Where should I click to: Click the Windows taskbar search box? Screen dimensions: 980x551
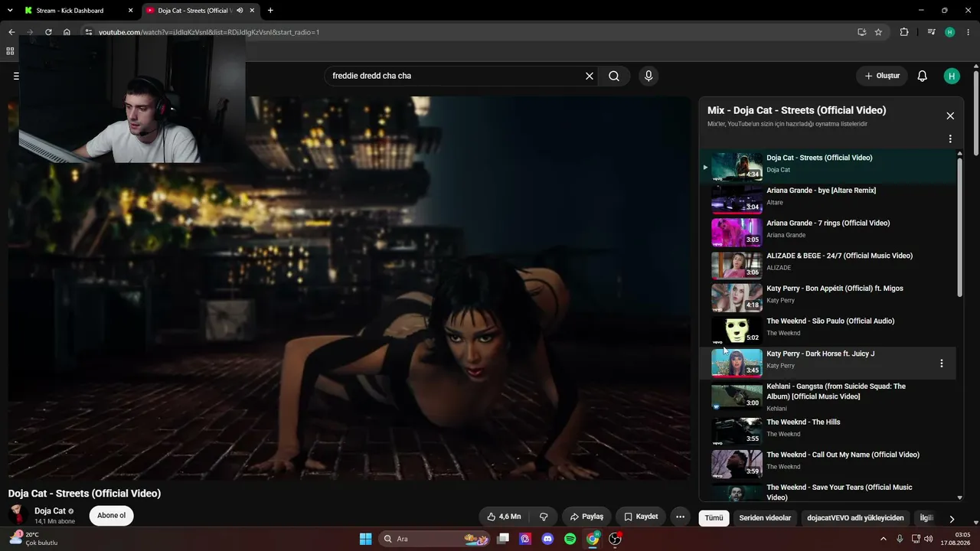tap(435, 539)
